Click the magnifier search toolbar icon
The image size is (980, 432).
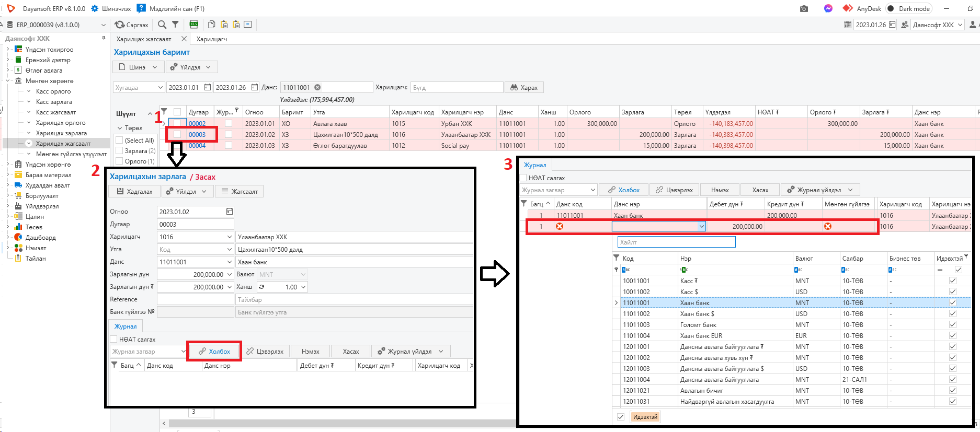pos(162,25)
